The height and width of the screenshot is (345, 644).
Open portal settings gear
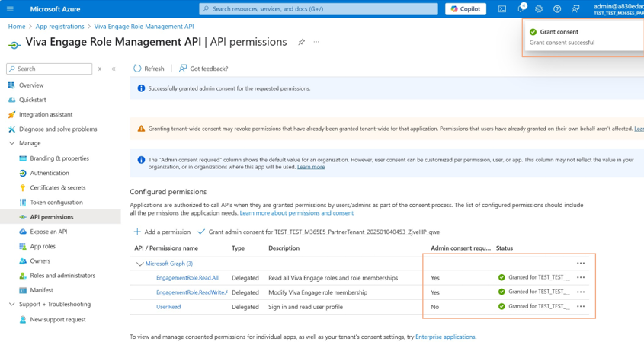[x=539, y=8]
